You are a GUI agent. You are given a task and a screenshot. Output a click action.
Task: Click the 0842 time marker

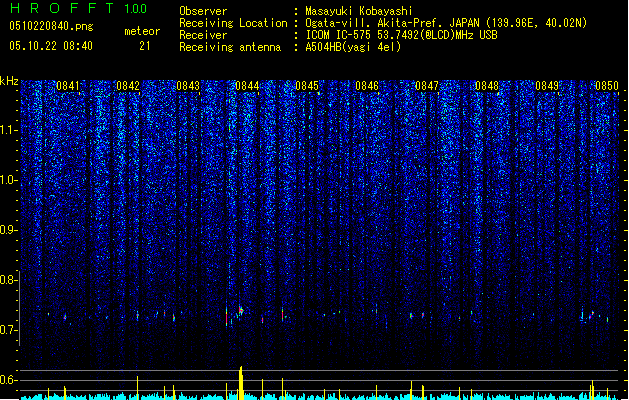coord(128,86)
